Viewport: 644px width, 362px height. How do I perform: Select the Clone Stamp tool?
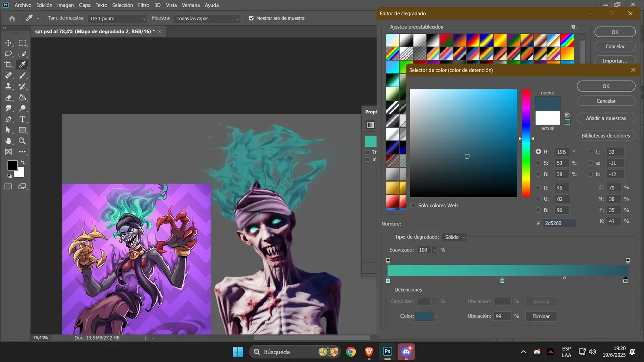pyautogui.click(x=8, y=86)
